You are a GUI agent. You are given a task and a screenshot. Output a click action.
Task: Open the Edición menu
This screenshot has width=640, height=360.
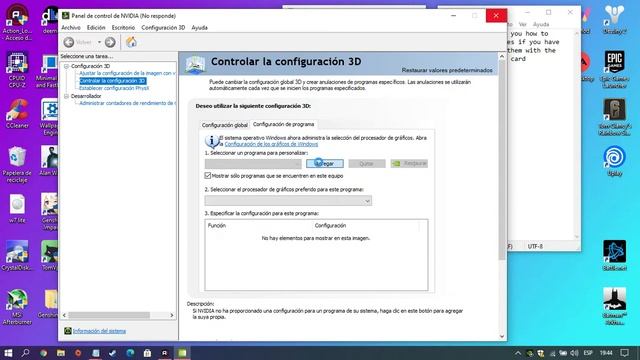[96, 27]
